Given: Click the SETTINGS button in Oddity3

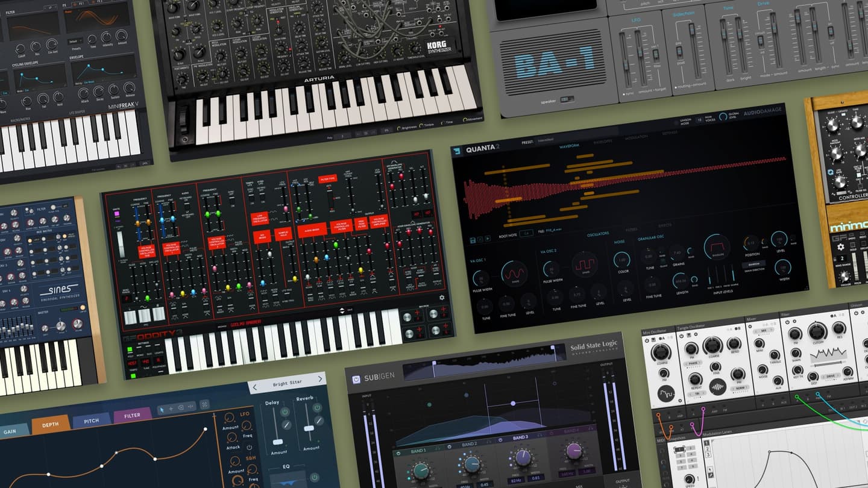Looking at the screenshot, I should click(x=143, y=343).
